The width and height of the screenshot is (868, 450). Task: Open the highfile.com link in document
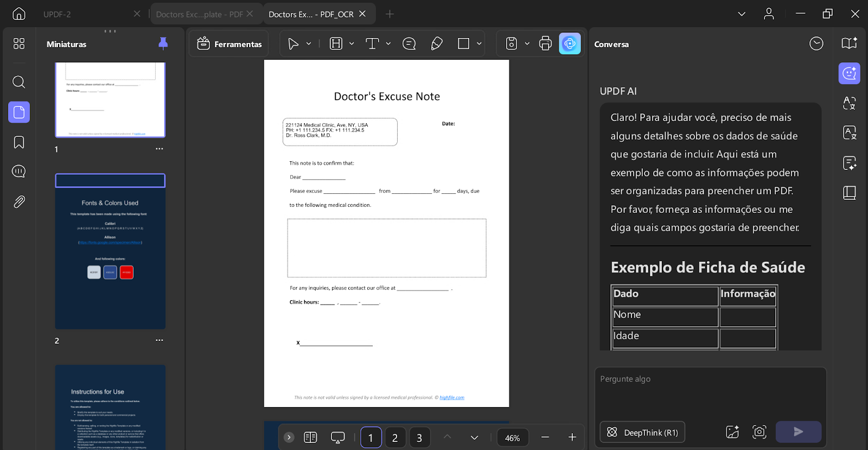coord(452,397)
